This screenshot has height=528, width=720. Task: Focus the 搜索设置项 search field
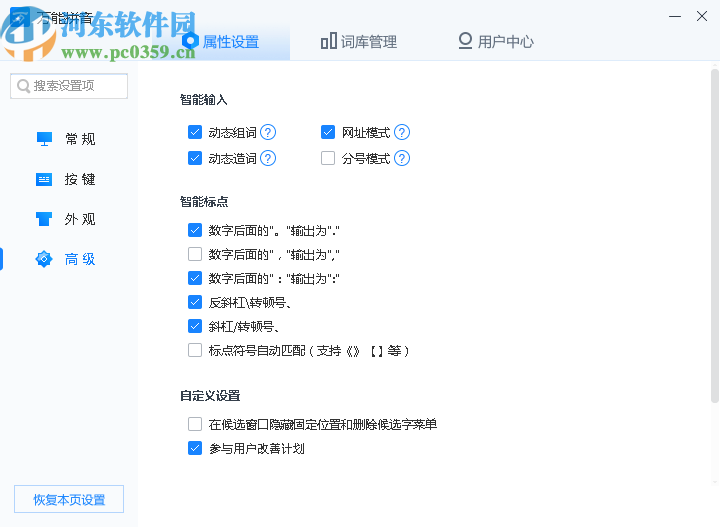point(69,86)
